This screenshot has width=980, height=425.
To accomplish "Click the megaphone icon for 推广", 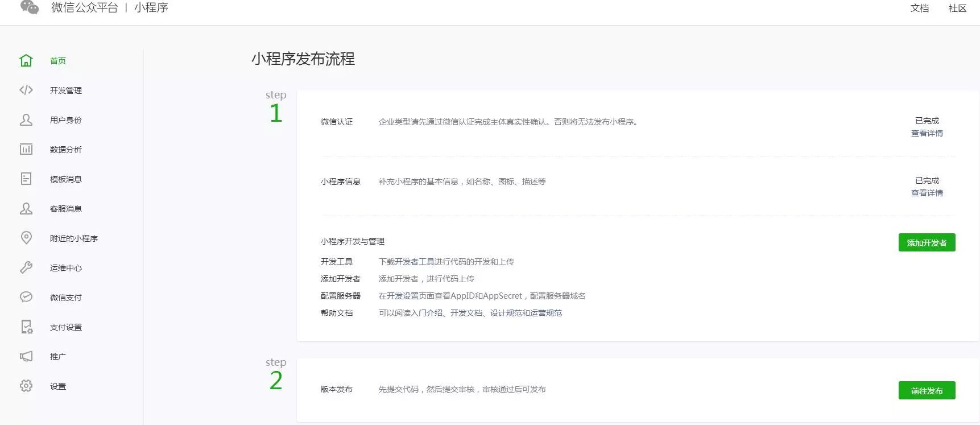I will click(x=26, y=356).
